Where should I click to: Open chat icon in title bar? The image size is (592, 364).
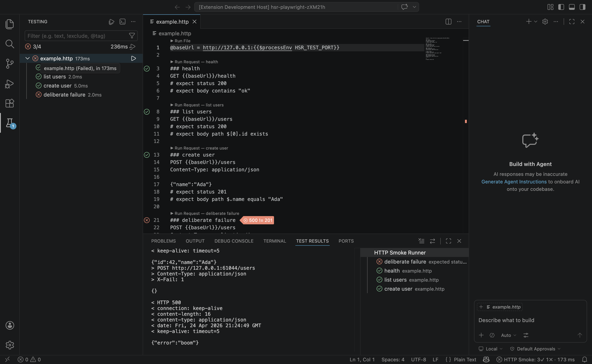(405, 7)
